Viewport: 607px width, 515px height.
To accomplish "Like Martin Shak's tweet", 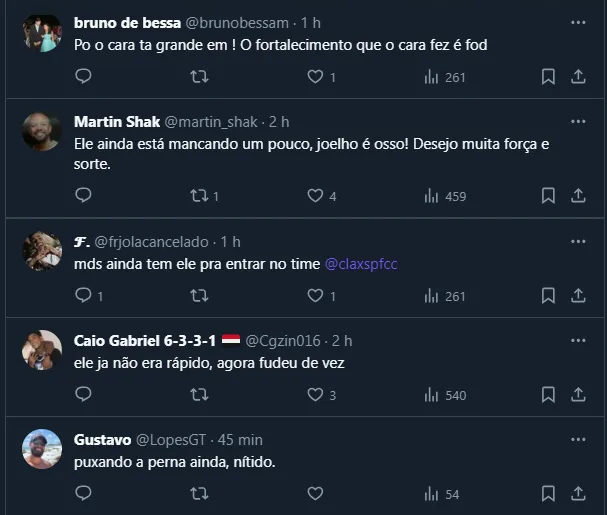I will (x=315, y=196).
